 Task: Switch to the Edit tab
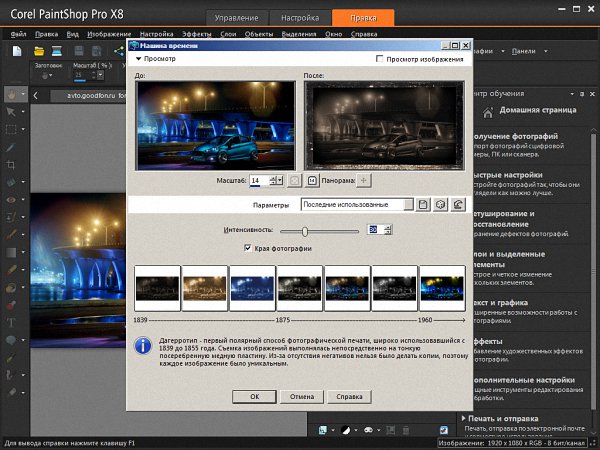click(x=363, y=18)
